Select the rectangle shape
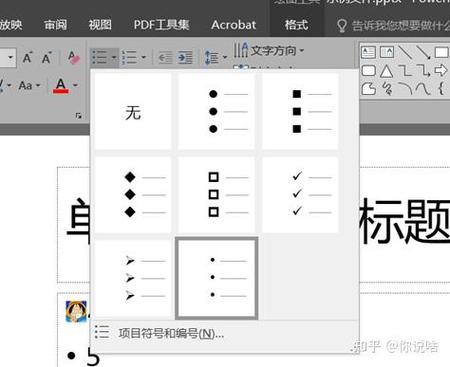This screenshot has height=367, width=450. [x=441, y=52]
